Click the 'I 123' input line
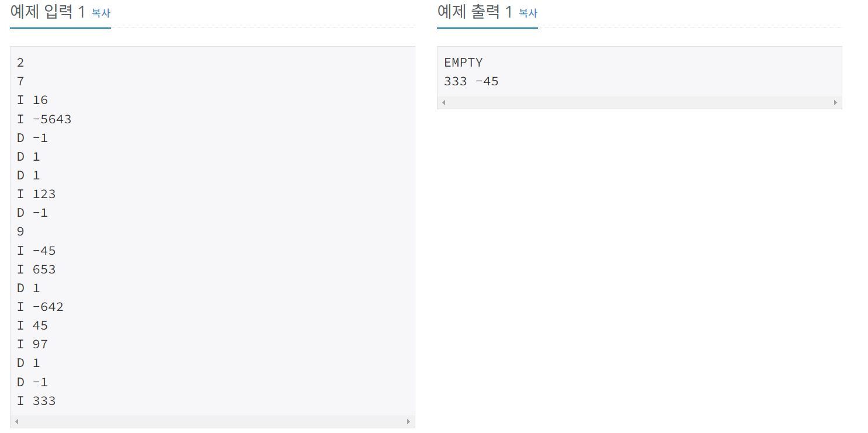 tap(36, 194)
